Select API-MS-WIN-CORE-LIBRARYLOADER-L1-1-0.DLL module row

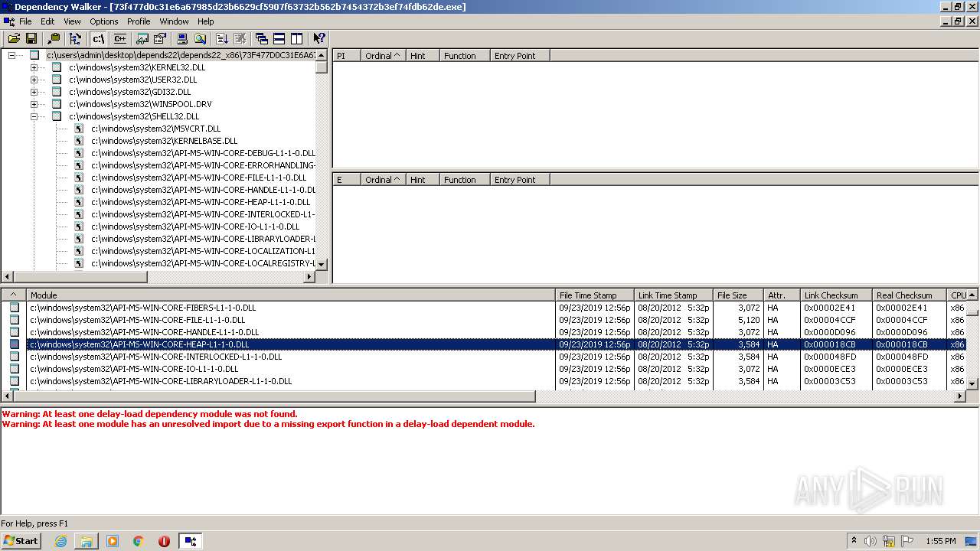[x=483, y=381]
